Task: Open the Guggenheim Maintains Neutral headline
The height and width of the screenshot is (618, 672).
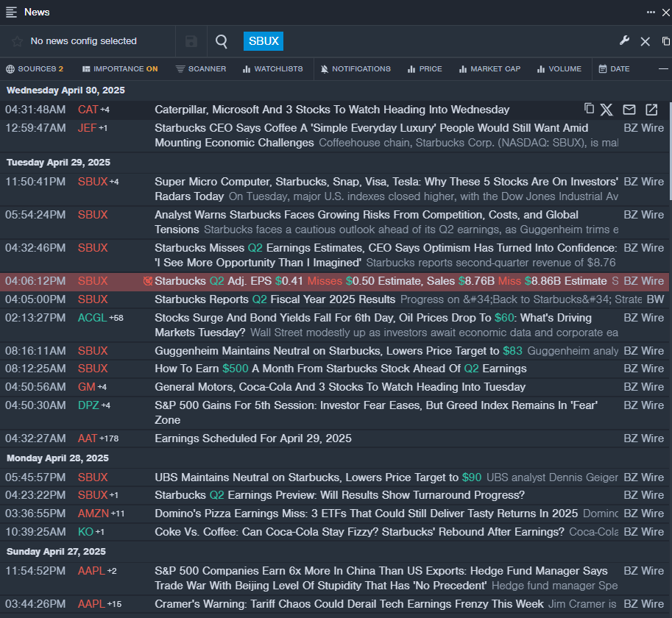Action: pos(339,351)
